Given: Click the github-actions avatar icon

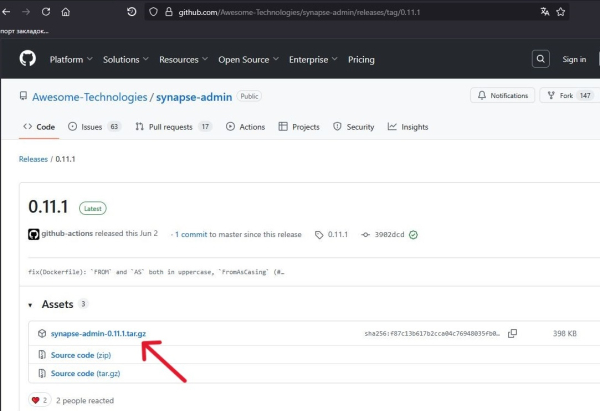Looking at the screenshot, I should click(34, 234).
